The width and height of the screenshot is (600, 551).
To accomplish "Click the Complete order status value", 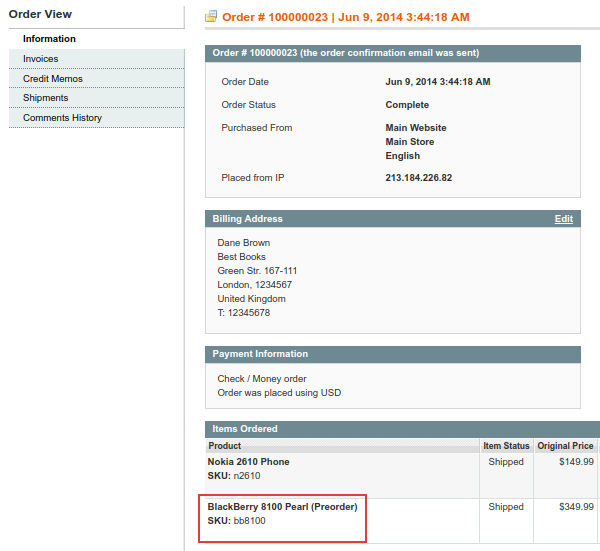I will point(407,105).
